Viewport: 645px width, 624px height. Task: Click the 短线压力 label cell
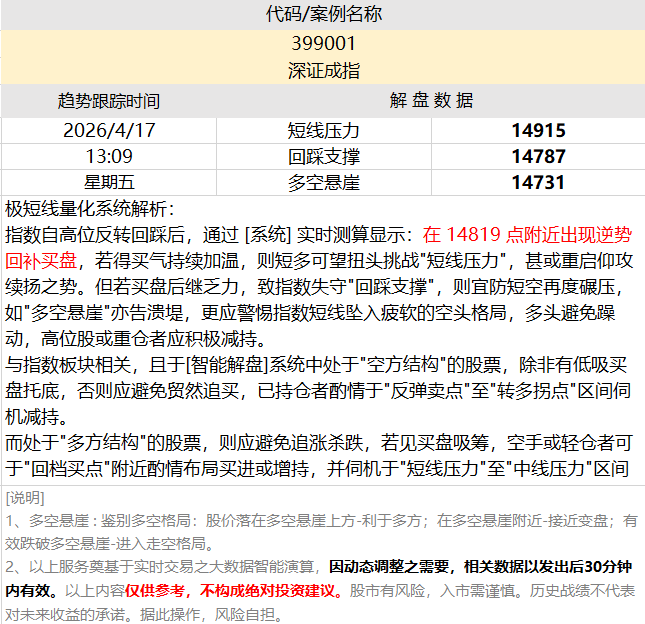tap(323, 131)
